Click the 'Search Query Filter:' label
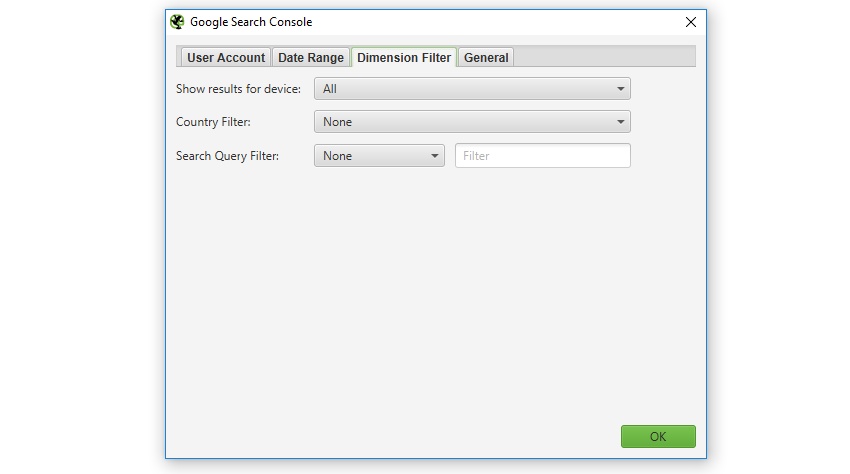850x474 pixels. [x=227, y=156]
